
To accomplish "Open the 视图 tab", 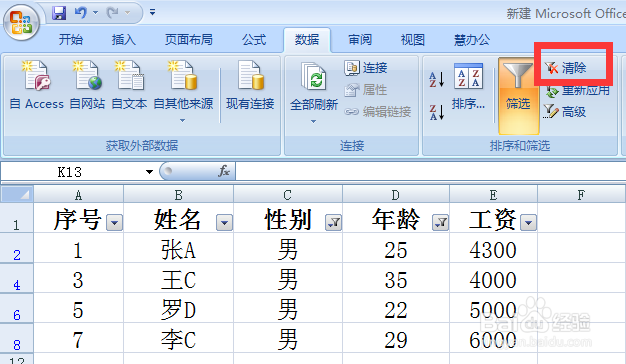I will (412, 40).
